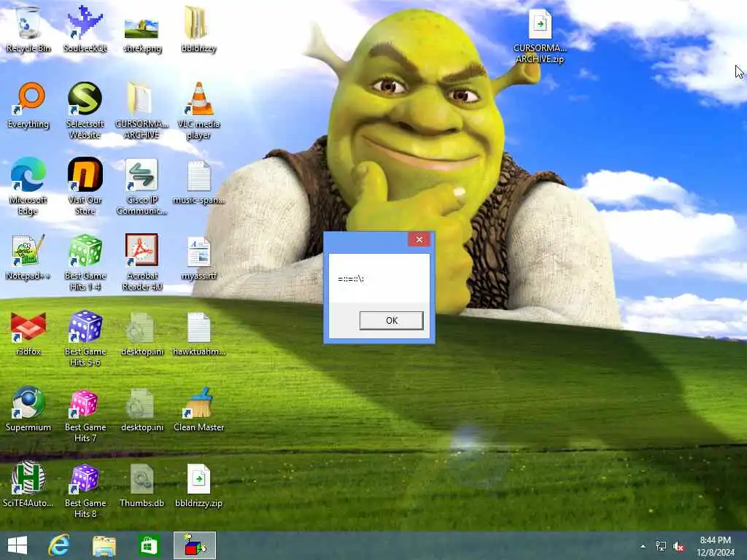Screen dimensions: 747x560
Task: Close the message dialog with red X
Action: (x=419, y=239)
